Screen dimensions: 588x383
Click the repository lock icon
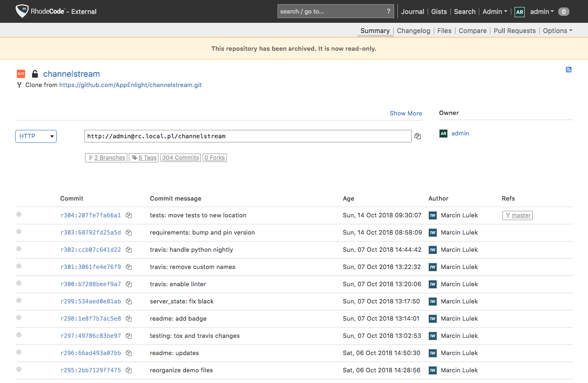[x=35, y=74]
